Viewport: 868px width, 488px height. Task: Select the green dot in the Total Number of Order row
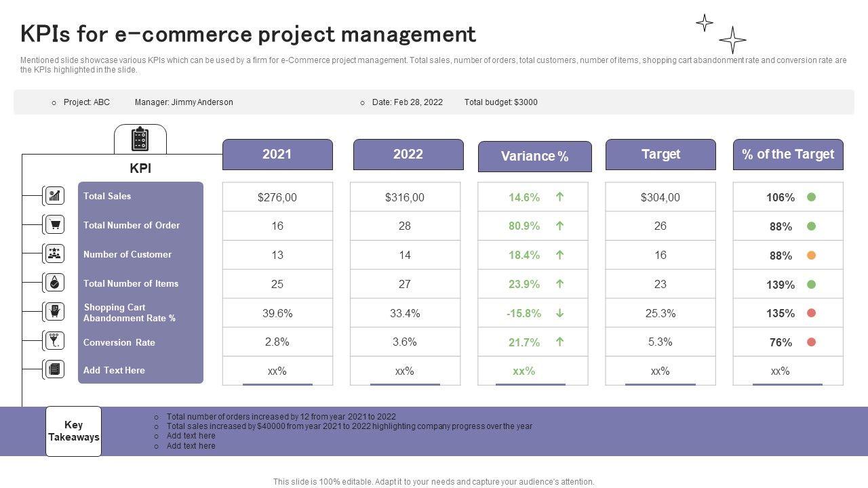coord(811,226)
